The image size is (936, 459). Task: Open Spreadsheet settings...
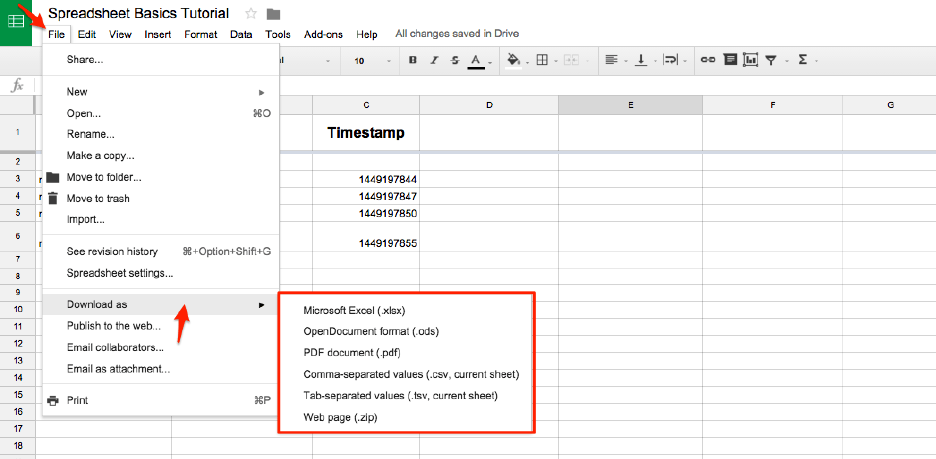click(161, 273)
